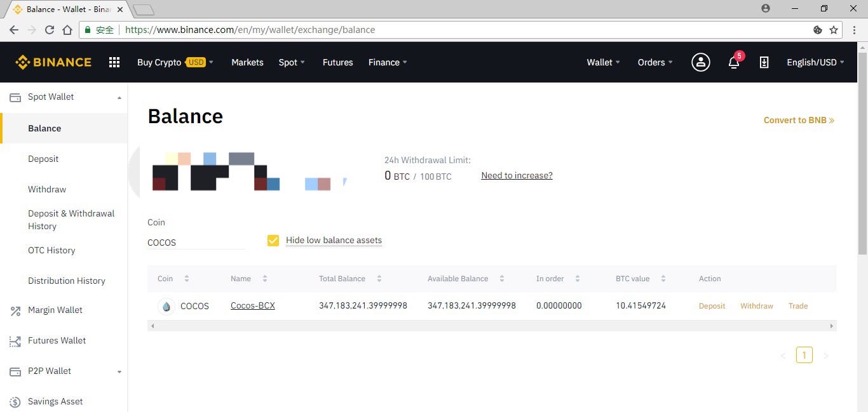Screen dimensions: 868x412
Task: Uncheck Hide low balance assets checkbox
Action: (x=273, y=241)
